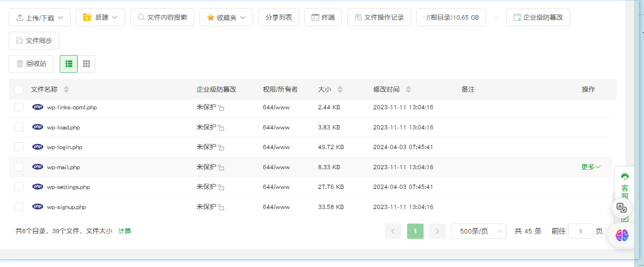Viewport: 644px width, 267px height.
Task: Sort by 修改时间 column arrows
Action: point(408,89)
